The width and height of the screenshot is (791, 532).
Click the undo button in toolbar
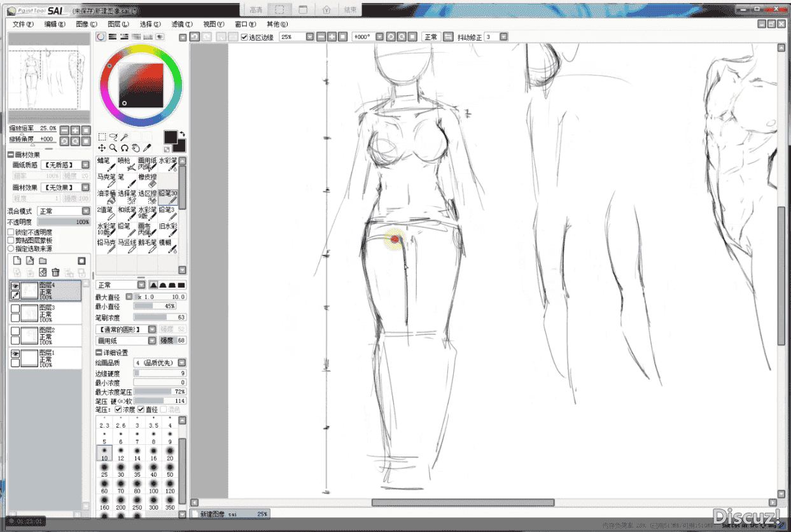pyautogui.click(x=194, y=37)
